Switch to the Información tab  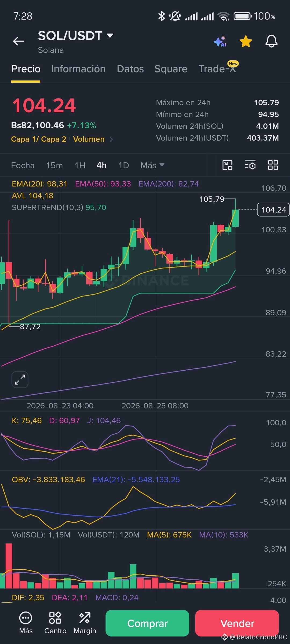point(78,69)
